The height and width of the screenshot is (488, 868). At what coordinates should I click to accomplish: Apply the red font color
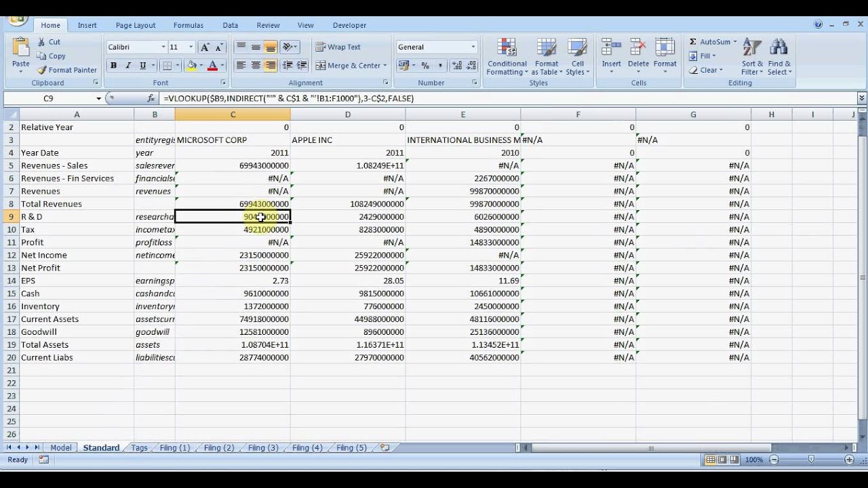tap(212, 66)
